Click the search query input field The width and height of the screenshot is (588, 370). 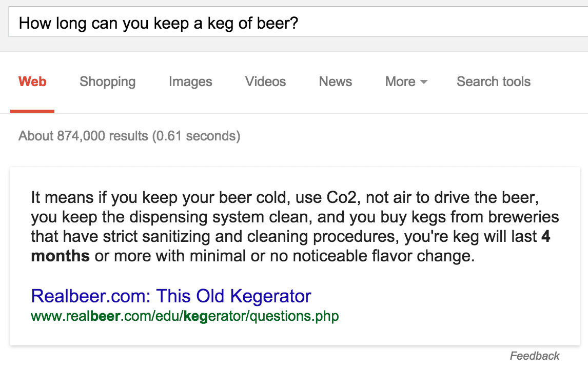click(x=298, y=23)
